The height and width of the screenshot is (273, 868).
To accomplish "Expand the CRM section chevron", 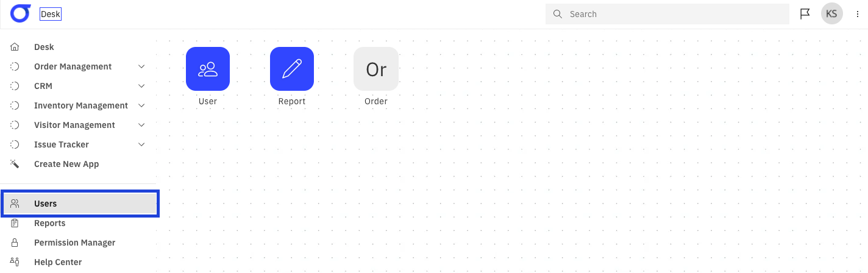I will point(141,86).
